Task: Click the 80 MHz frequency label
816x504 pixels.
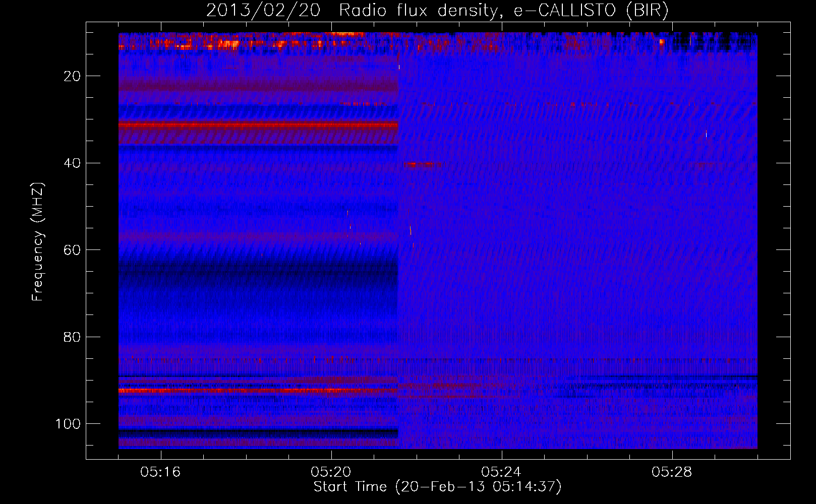Action: coord(73,337)
